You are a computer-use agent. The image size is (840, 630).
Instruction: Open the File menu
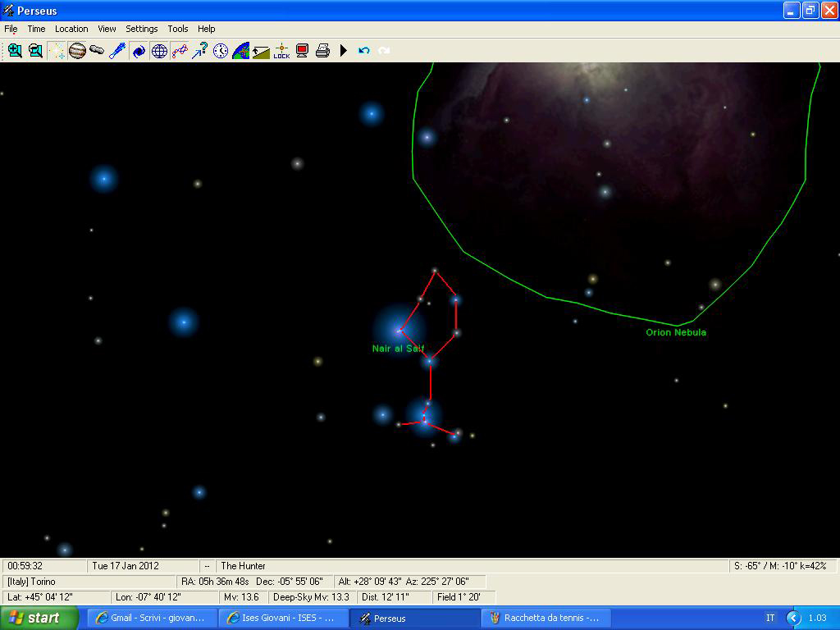click(x=11, y=29)
